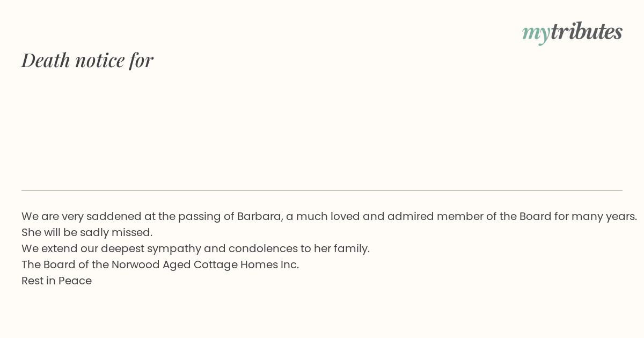Viewport: 644px width, 338px height.
Task: Click the word "Peace" at the bottom
Action: 75,281
